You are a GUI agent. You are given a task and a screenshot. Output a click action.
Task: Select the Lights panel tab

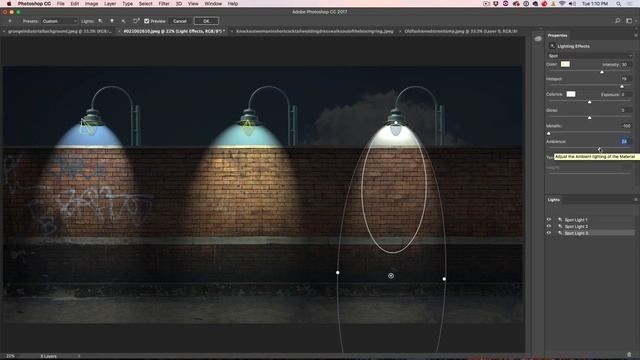[553, 200]
